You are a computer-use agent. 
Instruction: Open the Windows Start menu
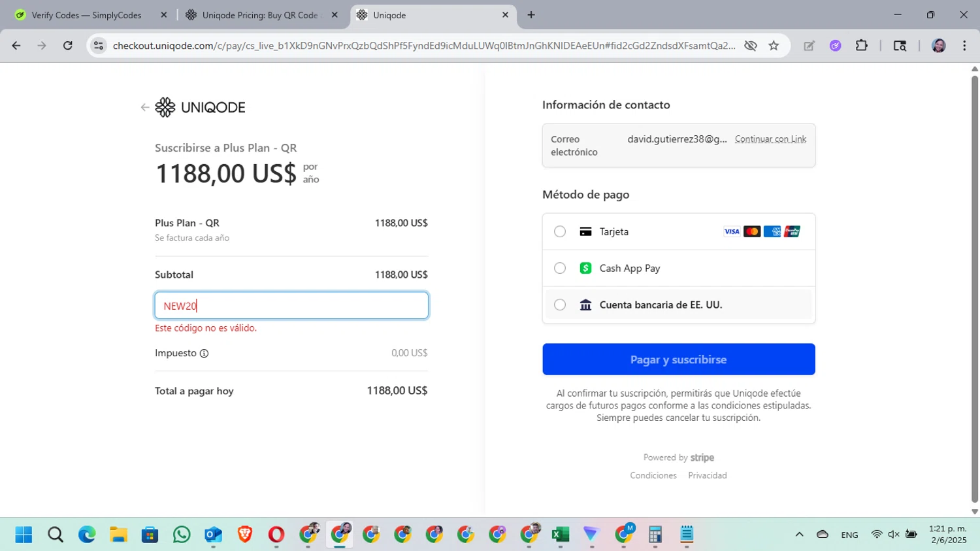click(24, 535)
